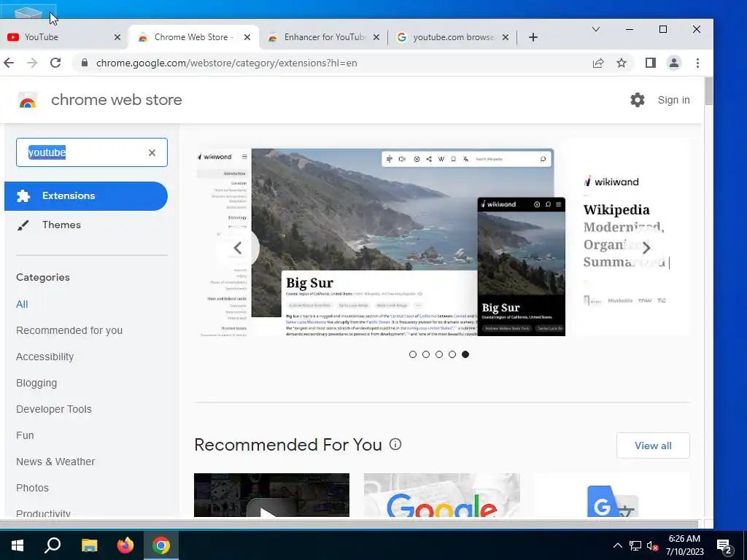Launch Firefox from taskbar
Image resolution: width=747 pixels, height=560 pixels.
(125, 545)
